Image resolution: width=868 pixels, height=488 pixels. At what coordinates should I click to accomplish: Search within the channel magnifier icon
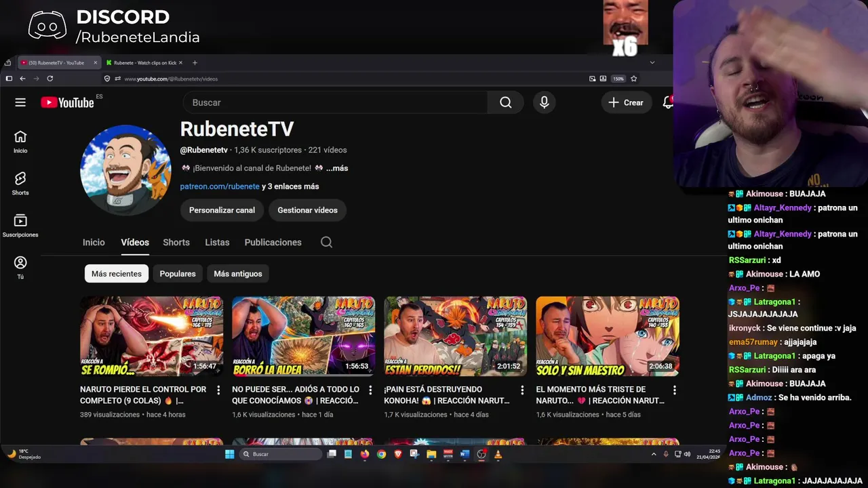[x=326, y=242]
